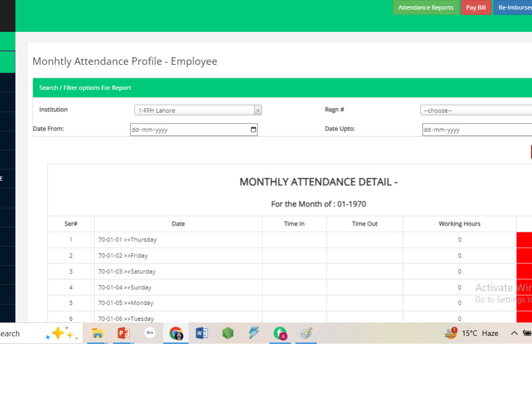Click the Monhtly Attendance Profile - Employee title
532x399 pixels.
(x=125, y=61)
